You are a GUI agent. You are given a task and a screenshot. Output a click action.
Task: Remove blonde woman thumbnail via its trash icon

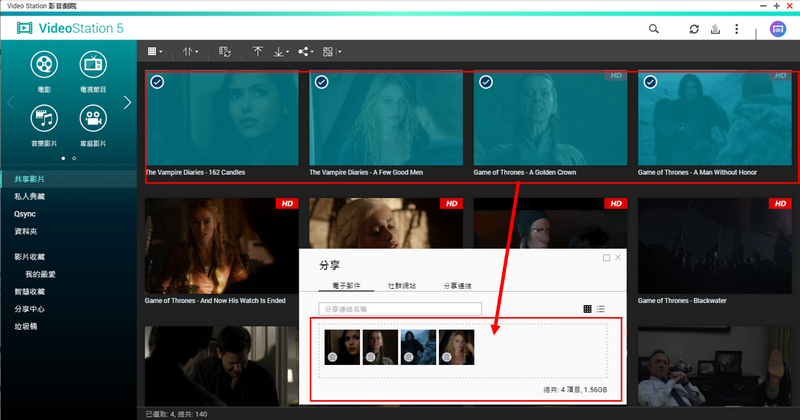pyautogui.click(x=447, y=357)
